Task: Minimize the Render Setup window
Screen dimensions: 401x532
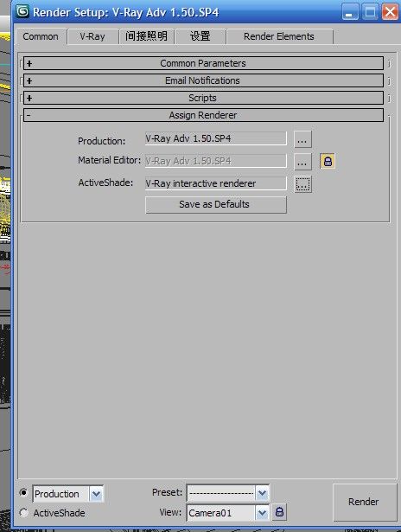Action: (350, 12)
